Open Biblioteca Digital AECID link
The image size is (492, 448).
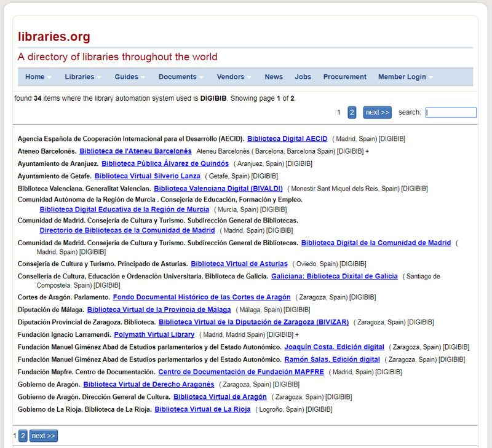coord(287,138)
